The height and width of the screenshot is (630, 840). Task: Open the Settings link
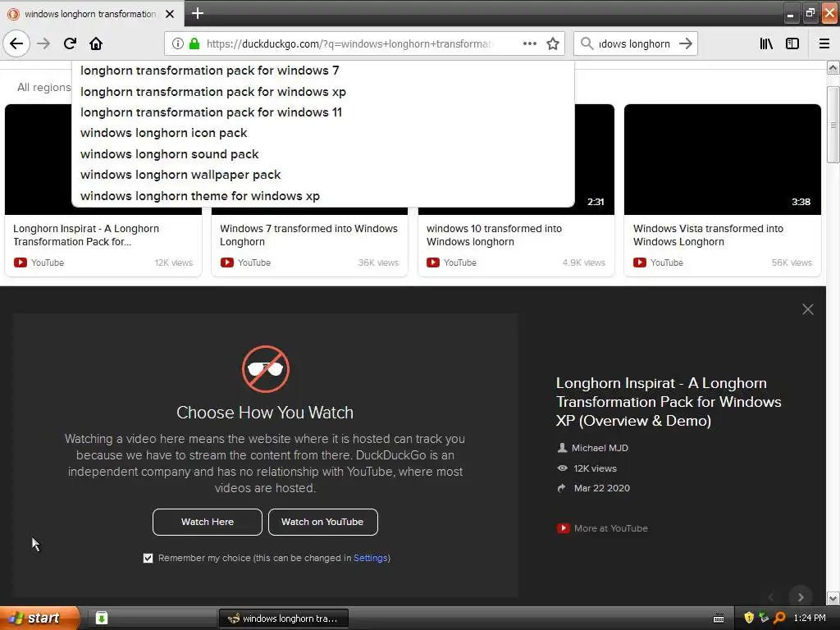pyautogui.click(x=370, y=558)
